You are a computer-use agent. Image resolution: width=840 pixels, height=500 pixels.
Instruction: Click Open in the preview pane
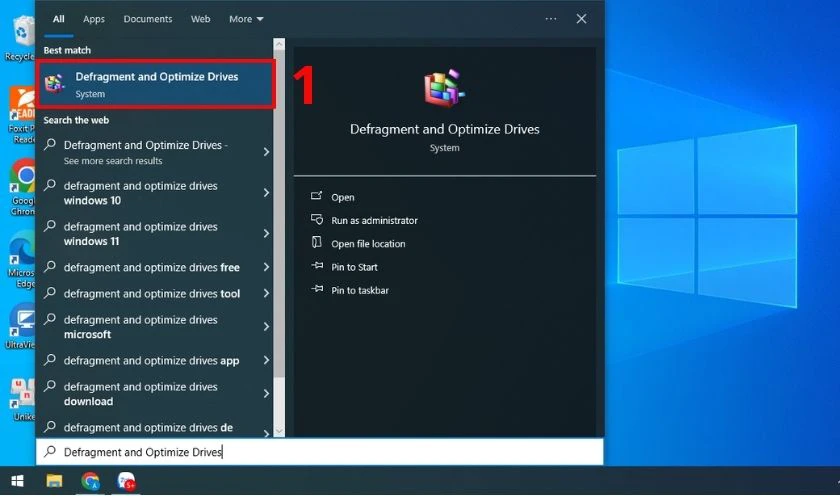(x=343, y=197)
